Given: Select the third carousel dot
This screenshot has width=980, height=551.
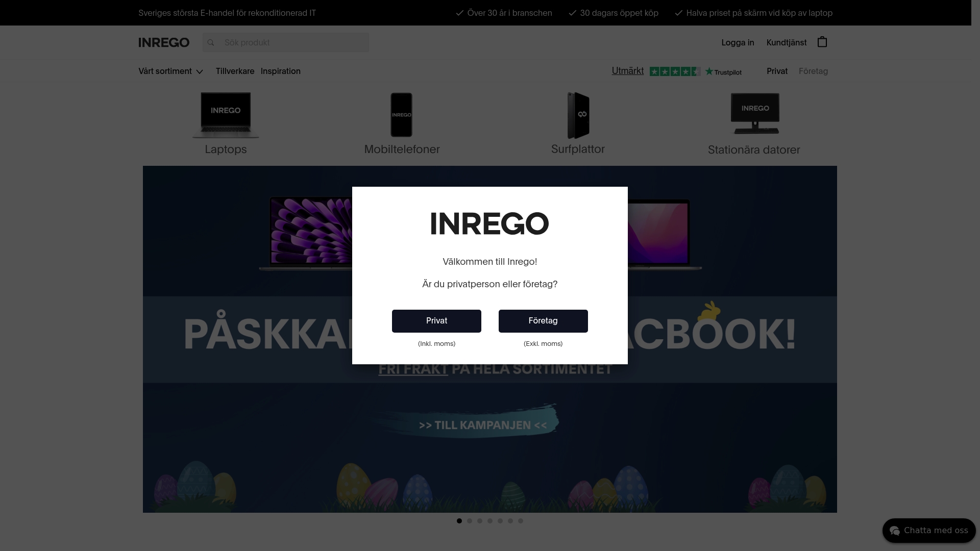Looking at the screenshot, I should [x=479, y=521].
